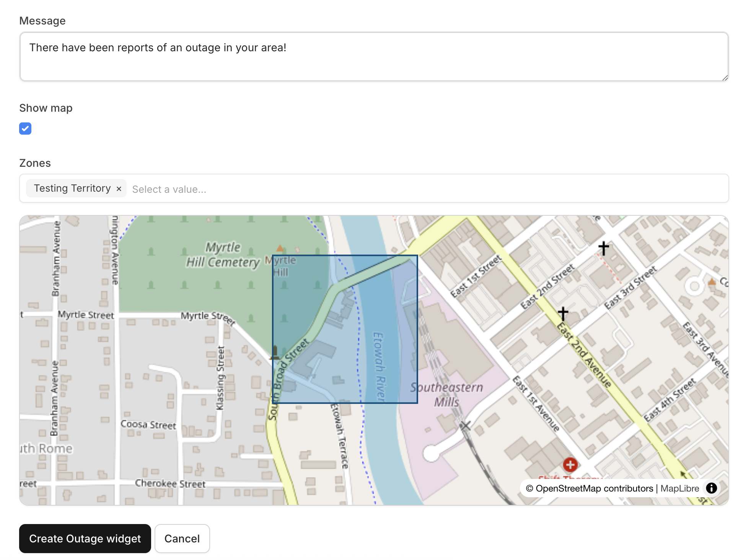Disable the Show map checkbox
This screenshot has width=746, height=560.
[25, 129]
